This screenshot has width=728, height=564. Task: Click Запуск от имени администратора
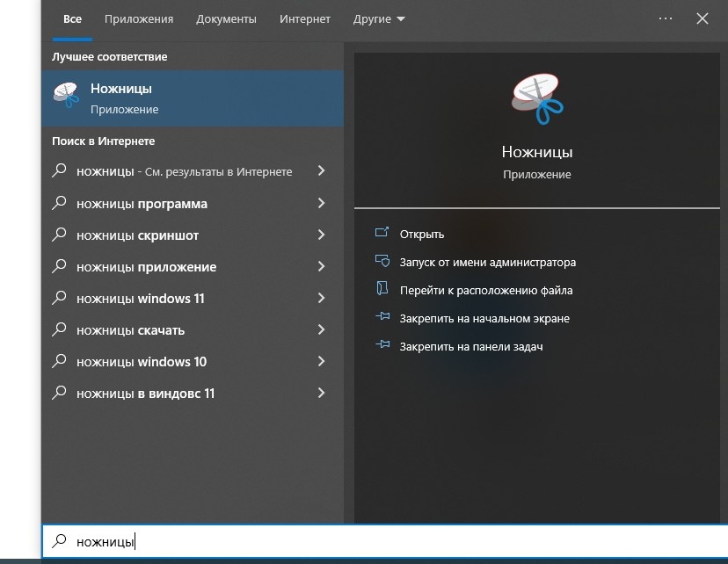pyautogui.click(x=487, y=263)
